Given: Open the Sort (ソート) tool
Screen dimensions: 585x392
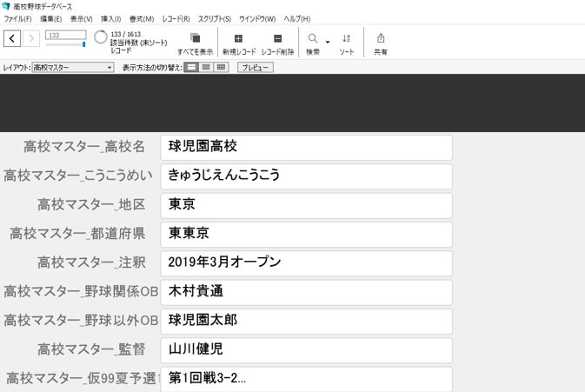Looking at the screenshot, I should [346, 38].
